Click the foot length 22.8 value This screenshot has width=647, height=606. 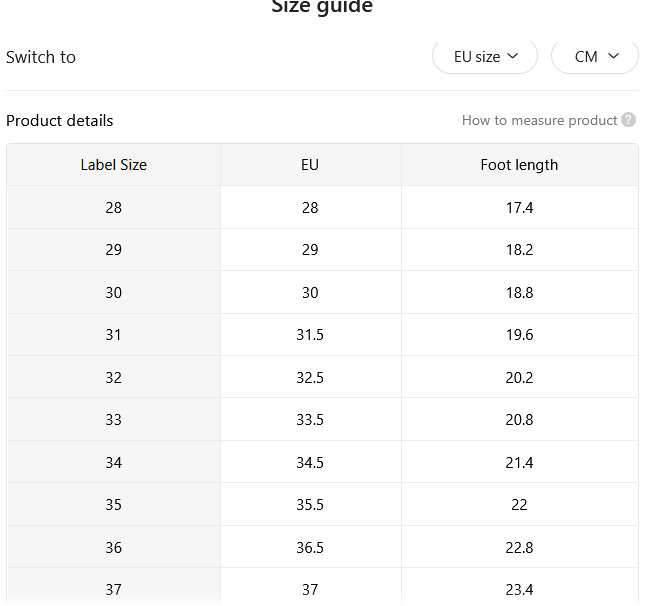click(519, 547)
